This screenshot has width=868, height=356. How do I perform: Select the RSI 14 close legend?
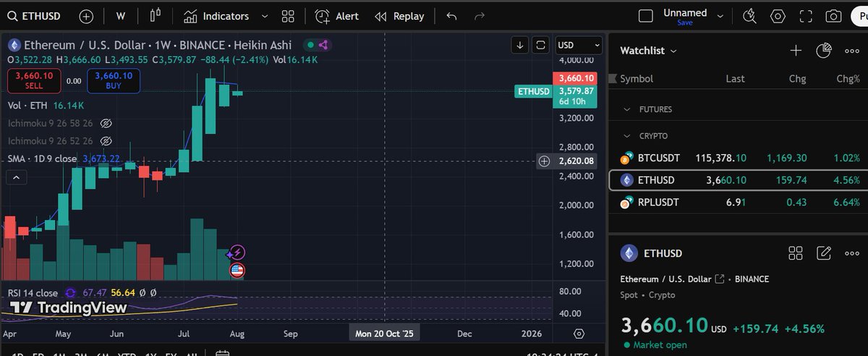(33, 292)
